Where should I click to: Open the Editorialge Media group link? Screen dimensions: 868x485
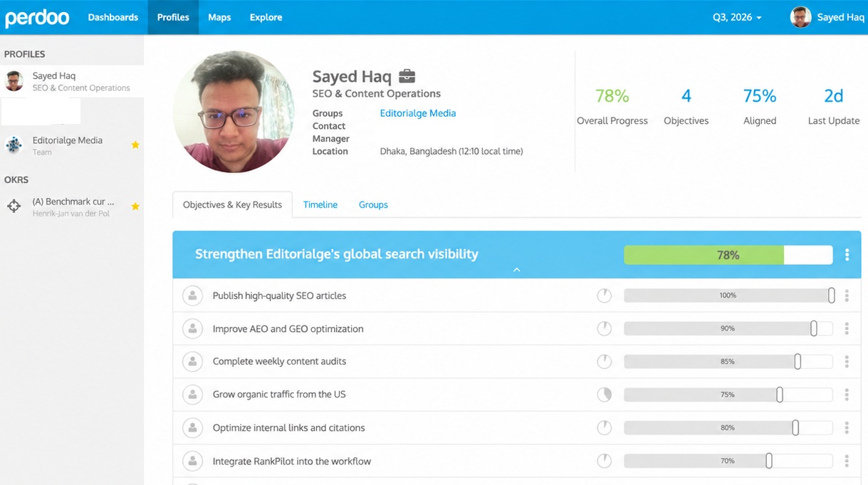(x=418, y=113)
